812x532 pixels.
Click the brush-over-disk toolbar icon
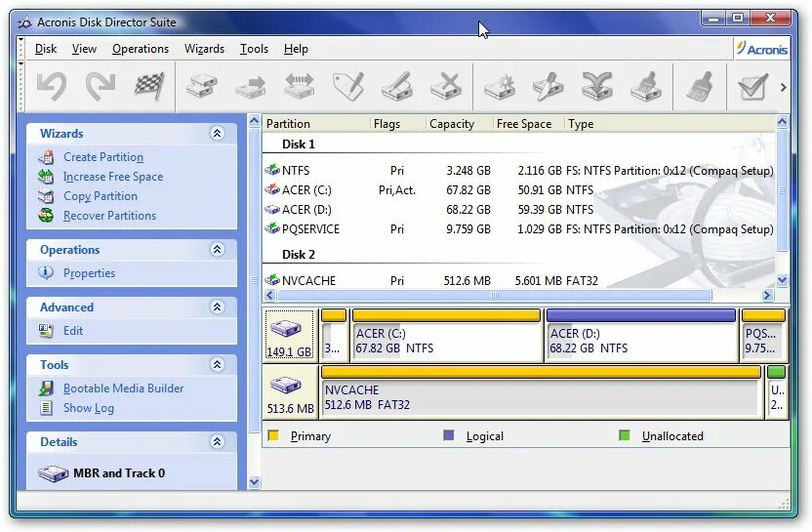coord(646,86)
